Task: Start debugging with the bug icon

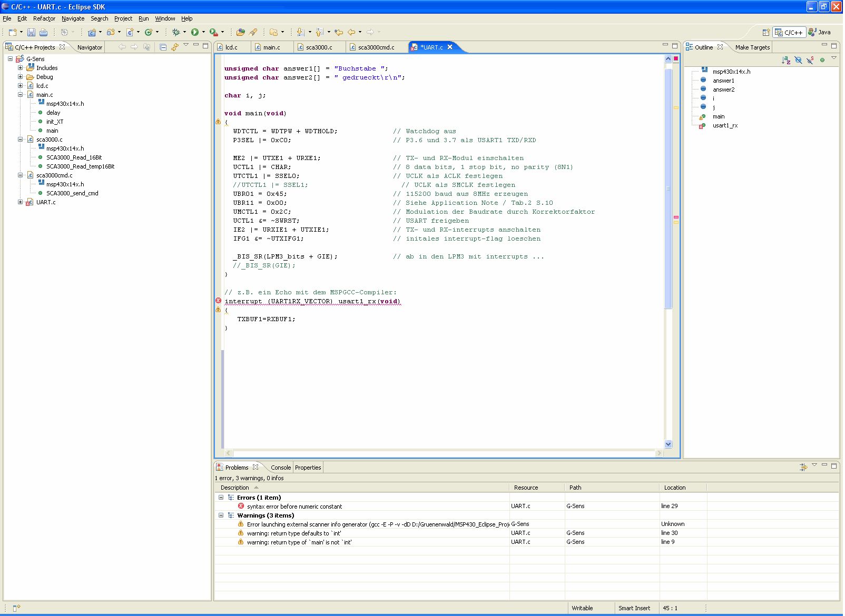Action: click(176, 32)
